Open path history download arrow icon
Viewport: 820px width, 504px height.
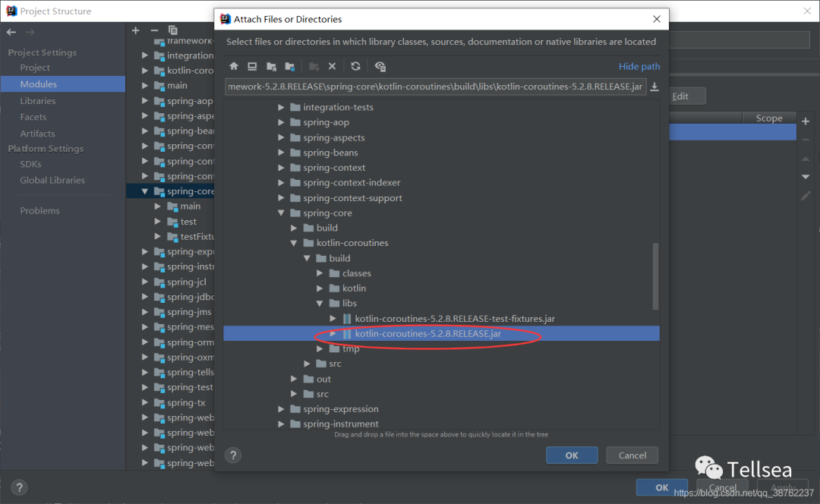(654, 87)
